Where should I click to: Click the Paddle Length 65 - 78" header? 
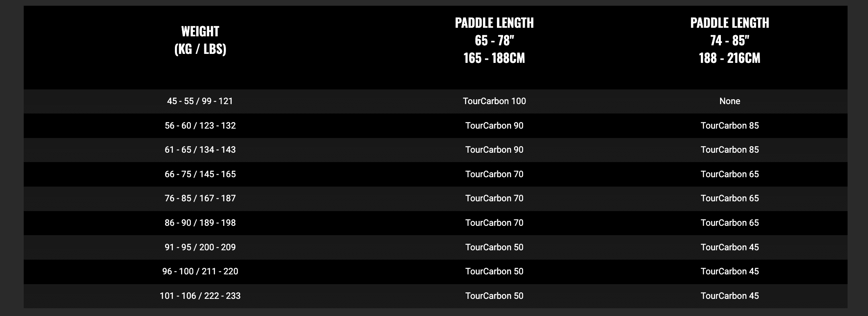point(494,40)
